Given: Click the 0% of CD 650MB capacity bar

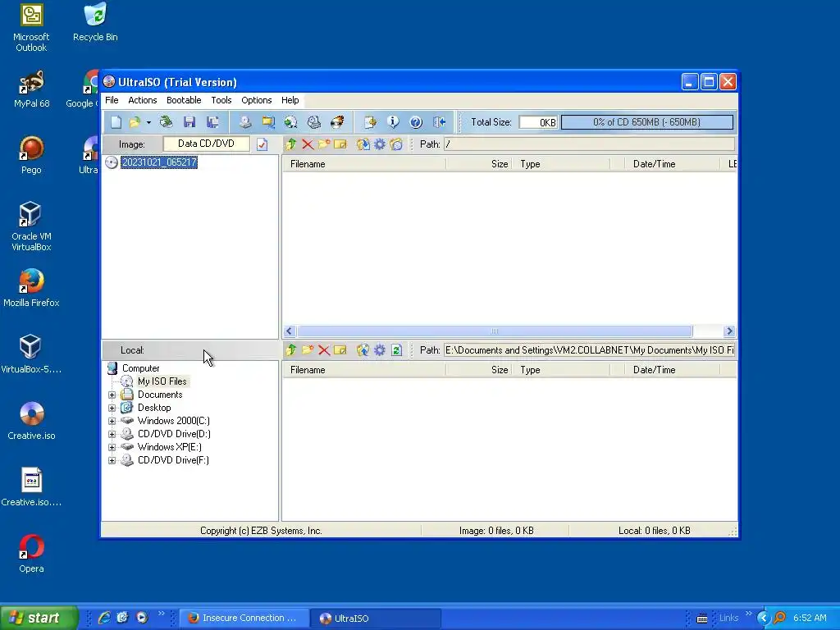Looking at the screenshot, I should [x=646, y=122].
